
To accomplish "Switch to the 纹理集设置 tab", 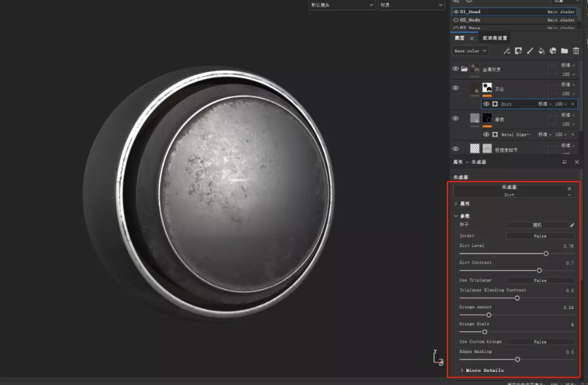I will (x=495, y=38).
